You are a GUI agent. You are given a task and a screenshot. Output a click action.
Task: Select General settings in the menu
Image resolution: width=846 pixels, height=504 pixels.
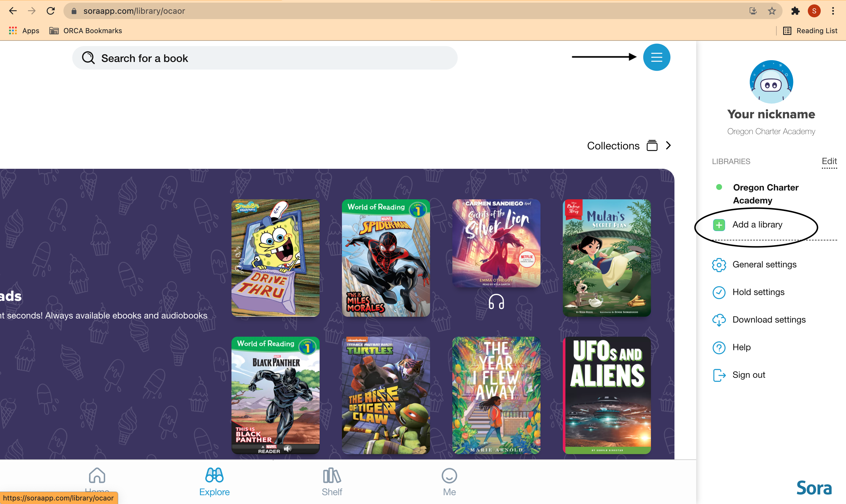(764, 264)
